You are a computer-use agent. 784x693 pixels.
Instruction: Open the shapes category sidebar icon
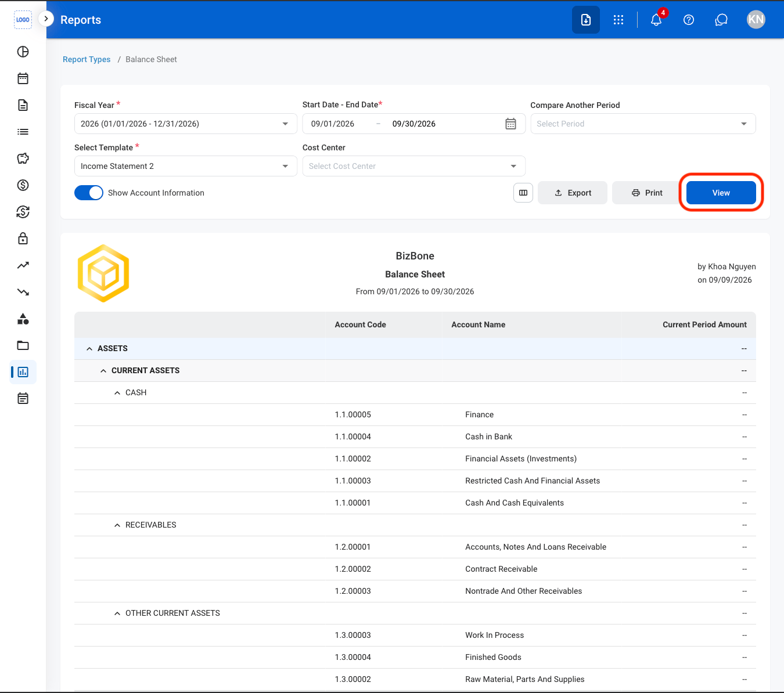[x=23, y=319]
